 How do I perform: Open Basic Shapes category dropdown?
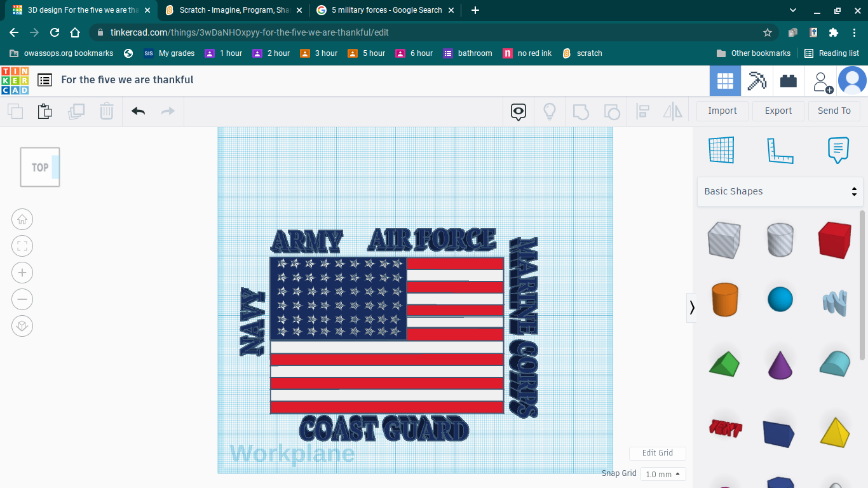pyautogui.click(x=780, y=191)
